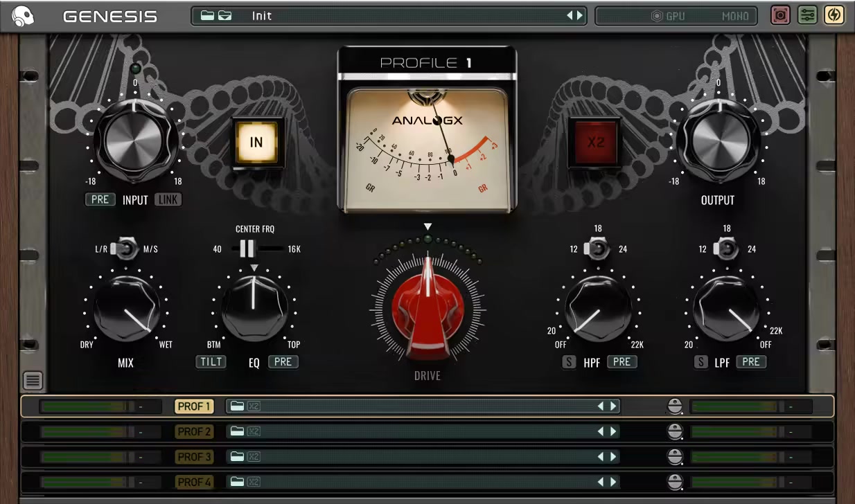Screen dimensions: 855x504
Task: Open the list panel icon at bottom left
Action: pos(33,380)
